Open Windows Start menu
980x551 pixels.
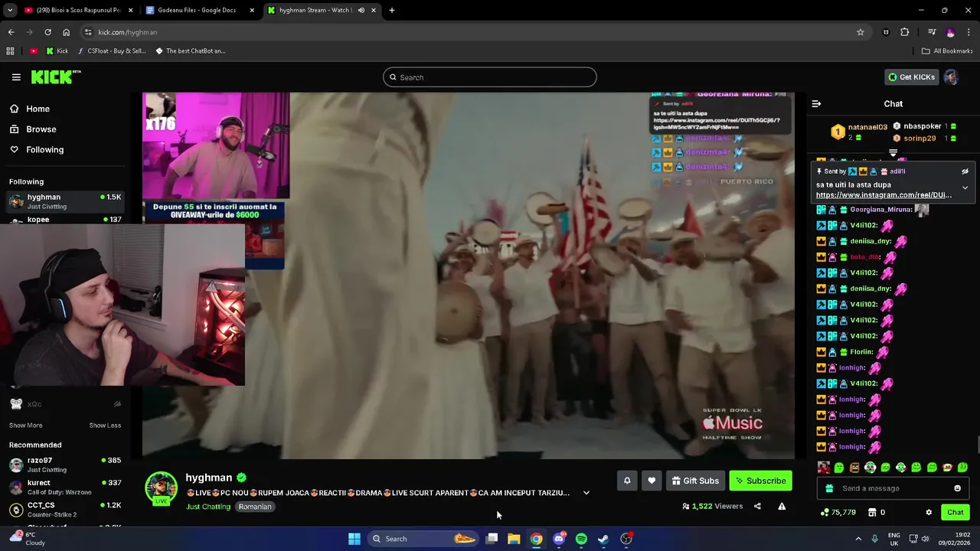click(354, 539)
